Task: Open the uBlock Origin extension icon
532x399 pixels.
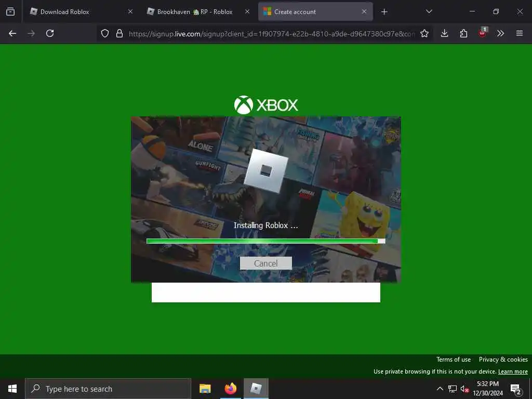Action: pyautogui.click(x=483, y=33)
